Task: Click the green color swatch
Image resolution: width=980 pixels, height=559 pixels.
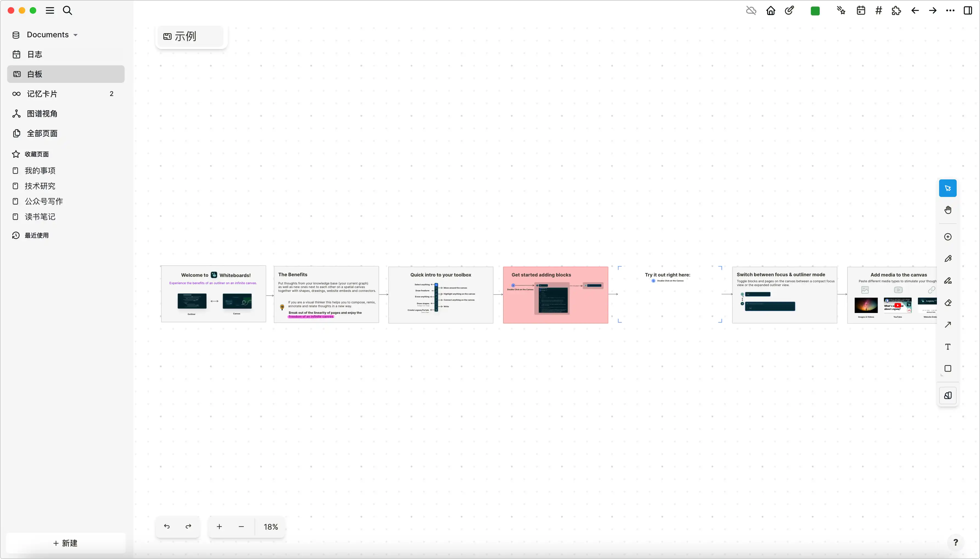Action: coord(815,11)
